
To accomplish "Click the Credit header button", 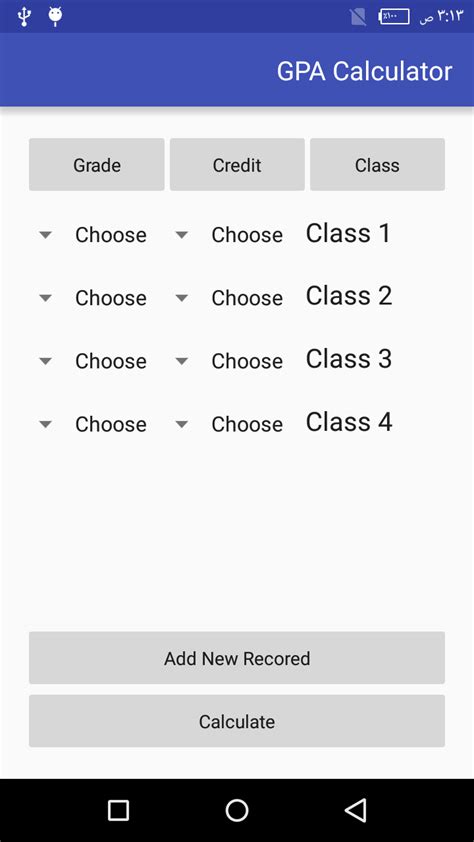I will pos(237,164).
